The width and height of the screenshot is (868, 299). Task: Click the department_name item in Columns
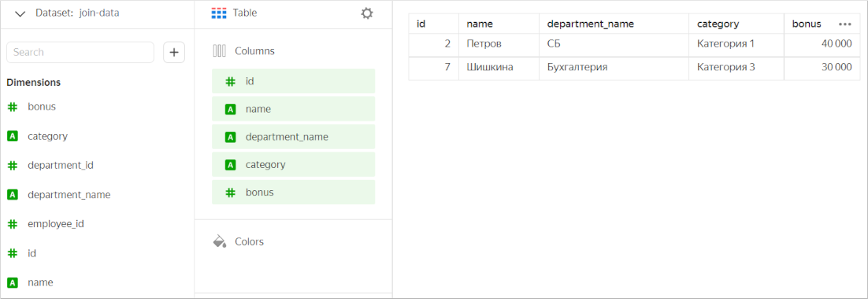[293, 136]
